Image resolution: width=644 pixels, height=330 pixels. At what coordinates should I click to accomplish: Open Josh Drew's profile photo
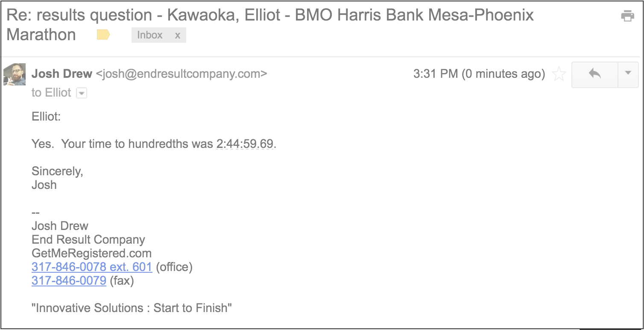(15, 74)
